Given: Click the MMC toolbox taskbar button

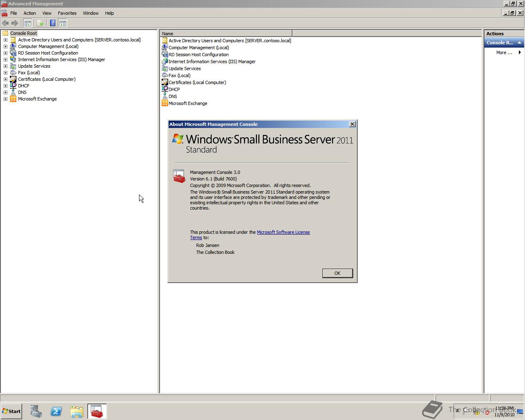Looking at the screenshot, I should 97,411.
